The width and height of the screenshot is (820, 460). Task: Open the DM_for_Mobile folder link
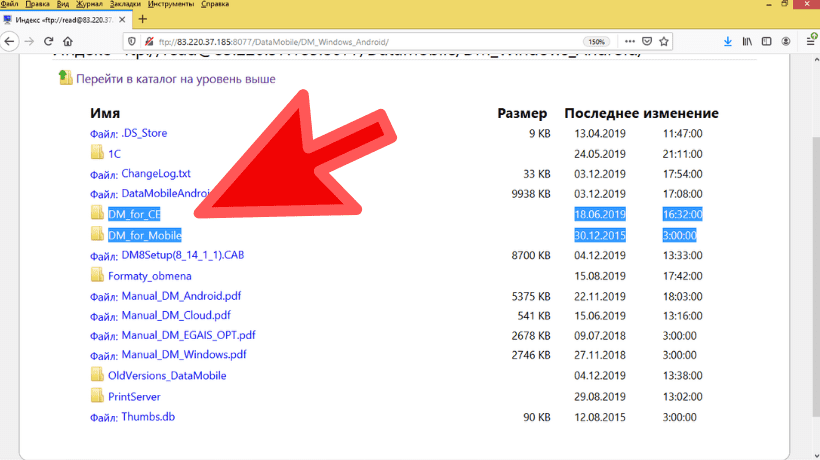tap(144, 235)
